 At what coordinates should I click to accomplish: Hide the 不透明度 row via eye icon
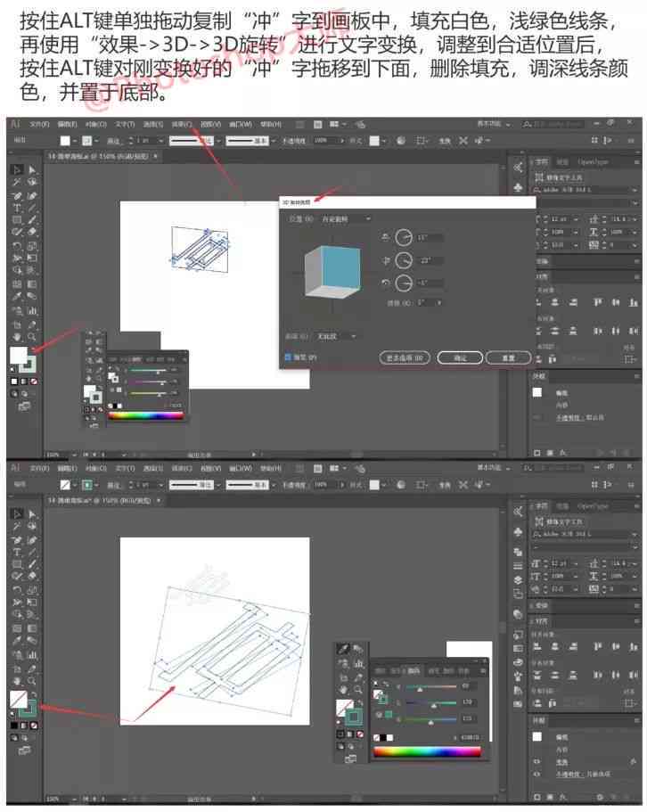click(x=537, y=774)
